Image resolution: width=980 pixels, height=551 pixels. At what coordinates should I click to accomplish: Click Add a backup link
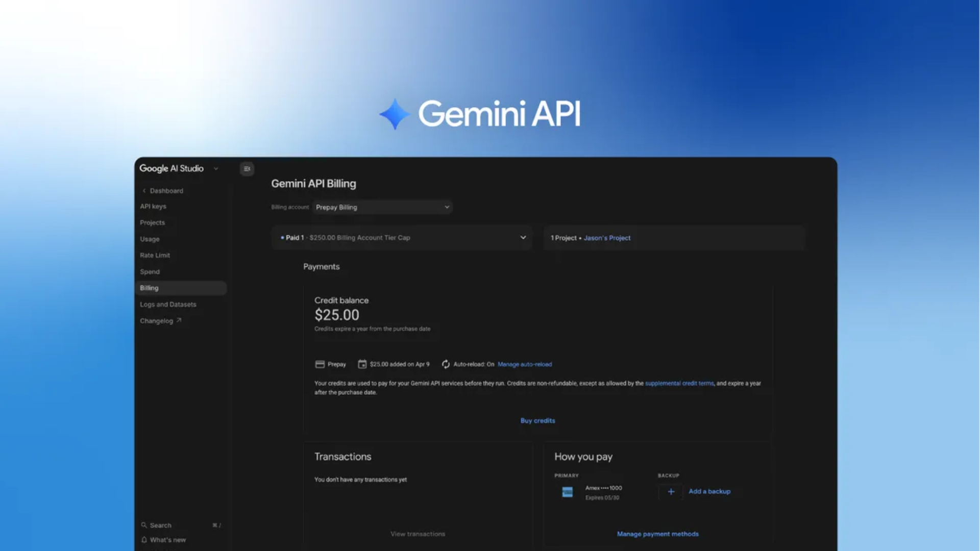coord(709,492)
